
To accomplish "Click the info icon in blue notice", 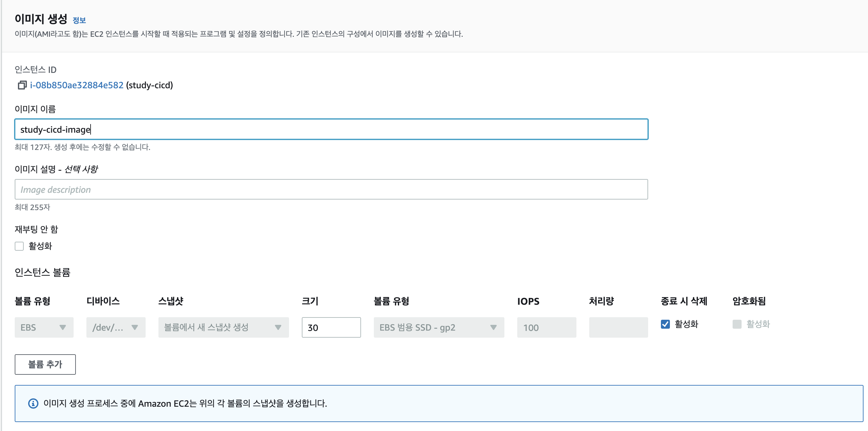I will [33, 403].
